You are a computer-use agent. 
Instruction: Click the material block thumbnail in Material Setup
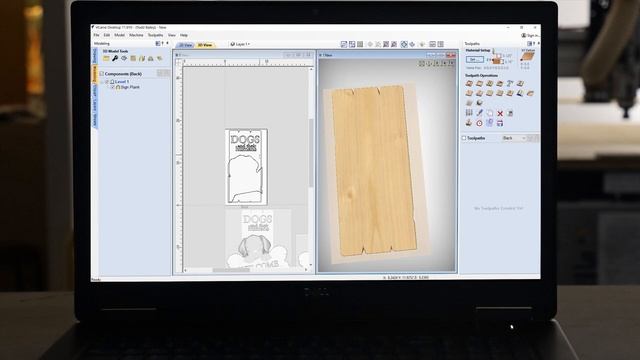pyautogui.click(x=496, y=60)
